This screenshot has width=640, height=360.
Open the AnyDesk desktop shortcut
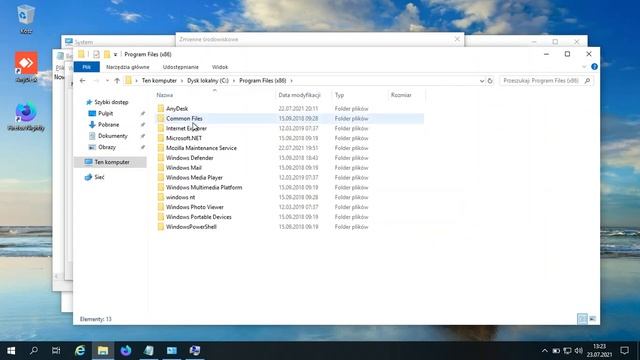pyautogui.click(x=26, y=67)
